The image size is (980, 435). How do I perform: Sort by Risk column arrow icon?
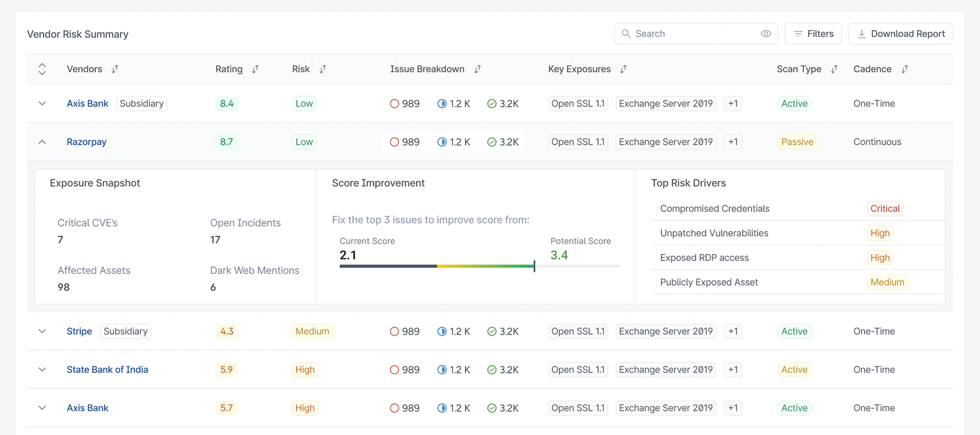tap(323, 69)
